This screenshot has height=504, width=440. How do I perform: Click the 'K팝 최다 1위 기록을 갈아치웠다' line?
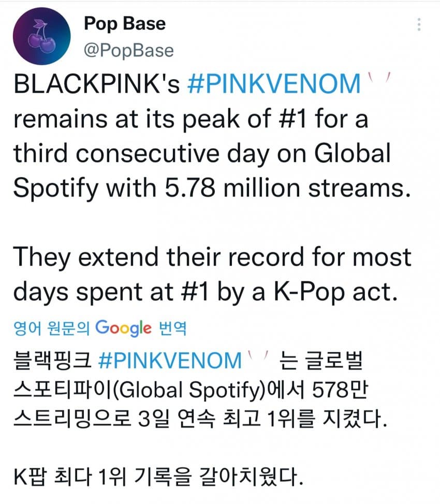[x=158, y=477]
